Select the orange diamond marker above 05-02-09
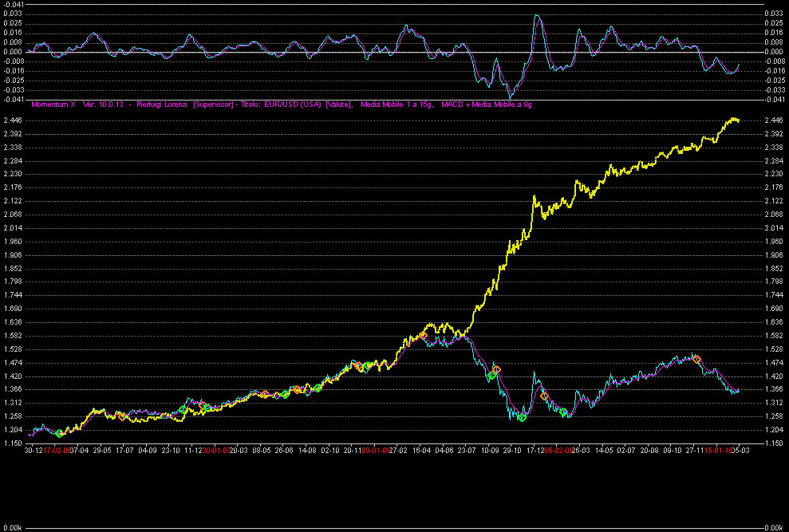 click(544, 396)
